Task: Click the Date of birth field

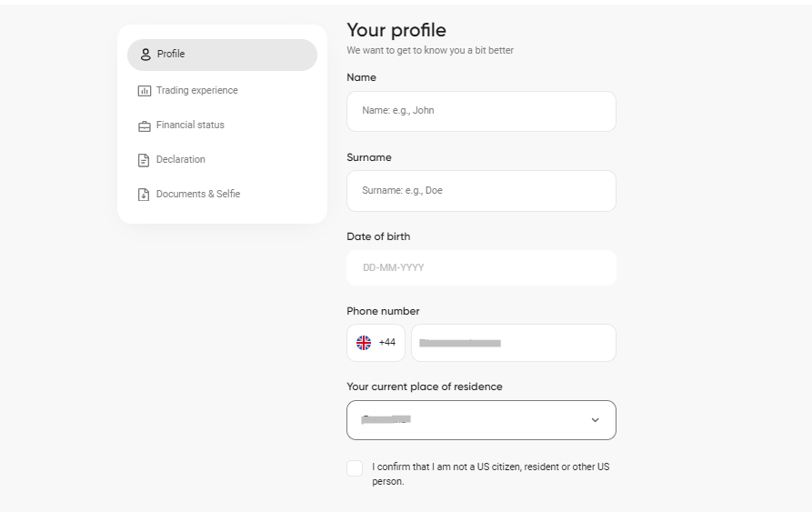Action: pyautogui.click(x=481, y=267)
